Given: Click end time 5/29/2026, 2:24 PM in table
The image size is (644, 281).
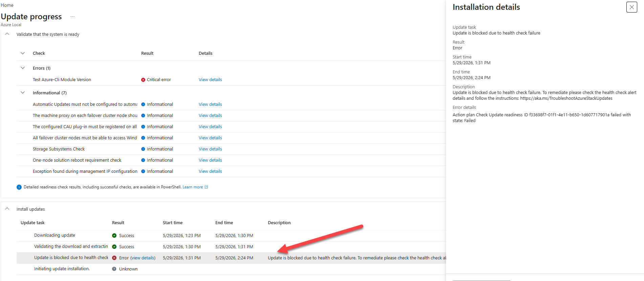Looking at the screenshot, I should tap(234, 258).
